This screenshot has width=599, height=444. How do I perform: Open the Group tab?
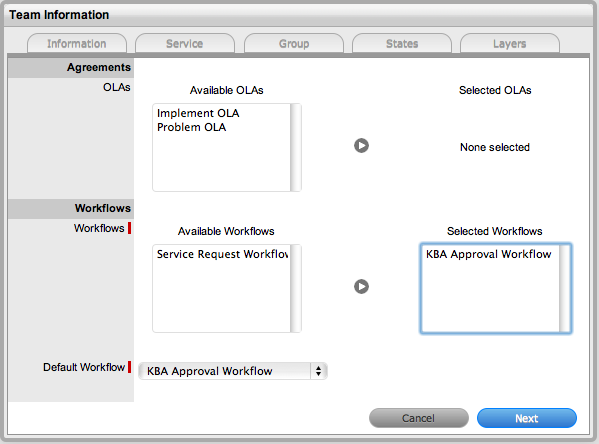(x=294, y=44)
